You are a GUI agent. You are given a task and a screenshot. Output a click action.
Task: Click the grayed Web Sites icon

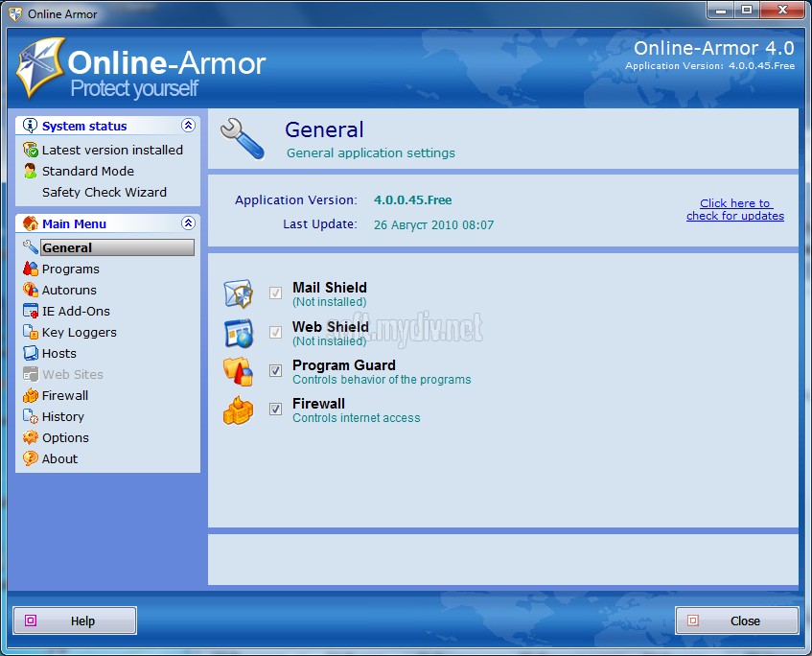pyautogui.click(x=31, y=374)
